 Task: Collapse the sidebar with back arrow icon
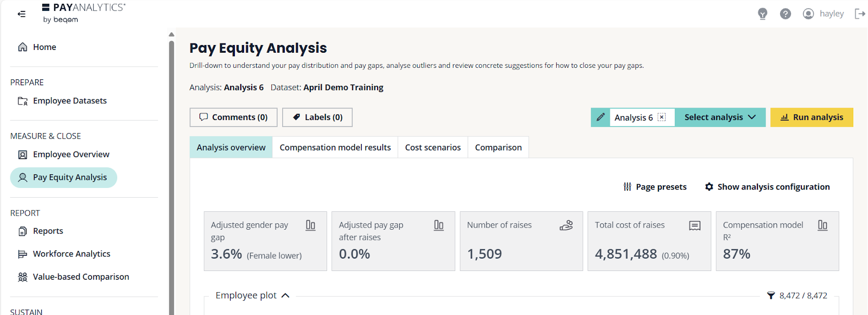pyautogui.click(x=22, y=14)
